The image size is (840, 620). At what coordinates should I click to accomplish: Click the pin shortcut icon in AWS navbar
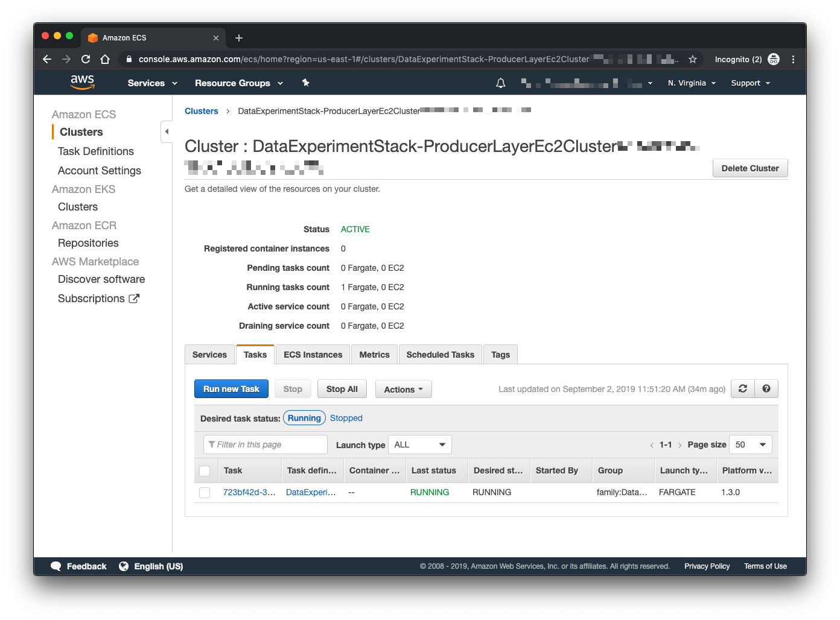(306, 83)
